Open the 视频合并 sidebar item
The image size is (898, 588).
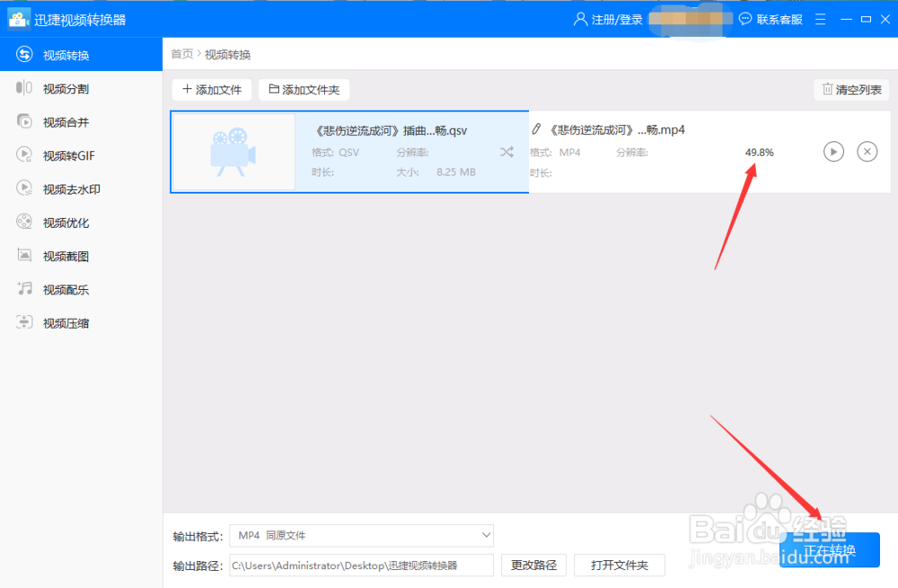pos(81,122)
